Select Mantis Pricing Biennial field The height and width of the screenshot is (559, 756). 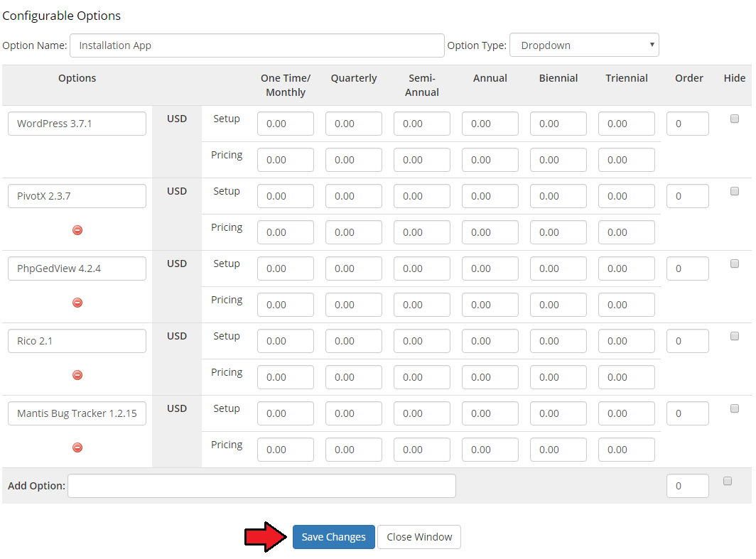tap(558, 450)
